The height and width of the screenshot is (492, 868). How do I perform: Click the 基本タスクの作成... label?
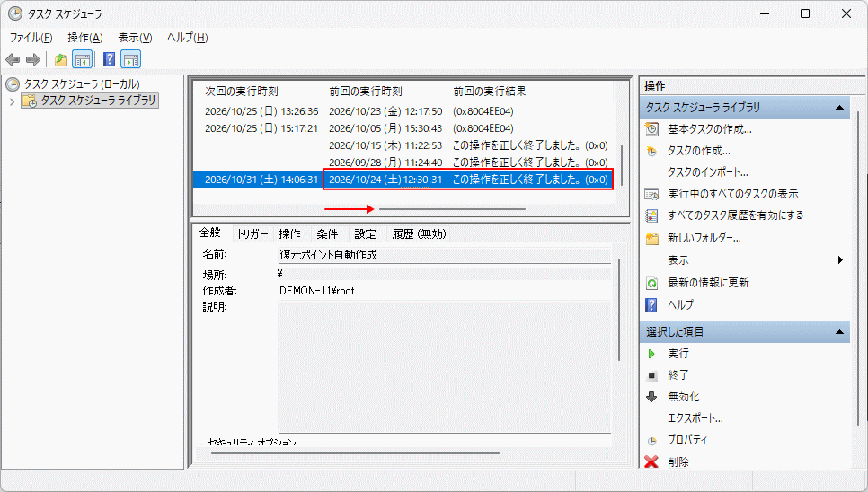(x=710, y=129)
